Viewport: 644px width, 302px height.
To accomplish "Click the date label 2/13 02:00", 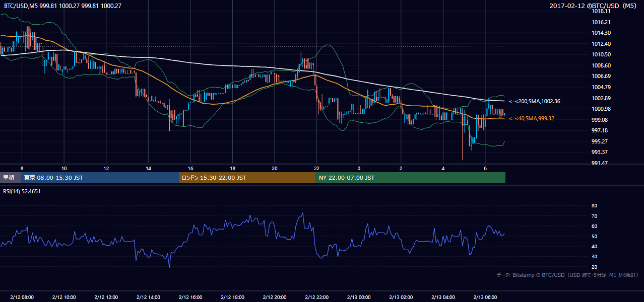I will [401, 297].
